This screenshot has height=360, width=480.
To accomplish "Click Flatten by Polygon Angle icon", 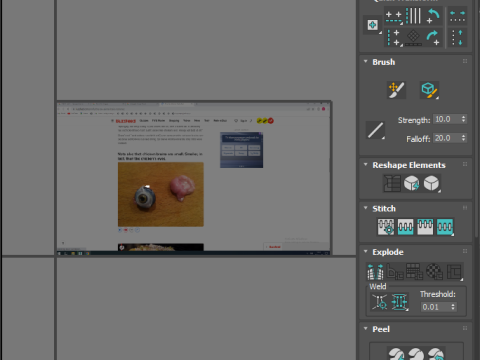I will pos(395,272).
